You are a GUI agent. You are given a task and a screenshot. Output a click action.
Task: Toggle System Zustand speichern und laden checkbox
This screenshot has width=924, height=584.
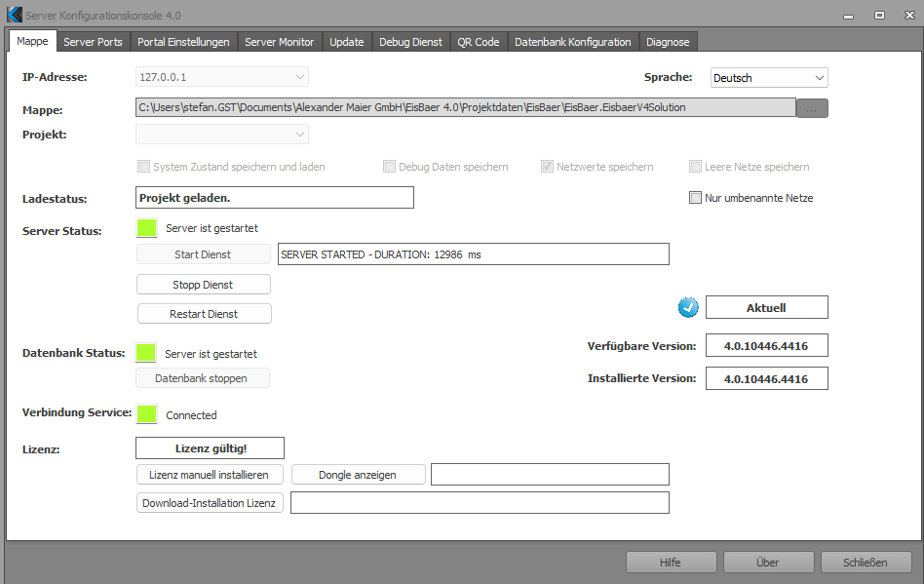pyautogui.click(x=143, y=167)
